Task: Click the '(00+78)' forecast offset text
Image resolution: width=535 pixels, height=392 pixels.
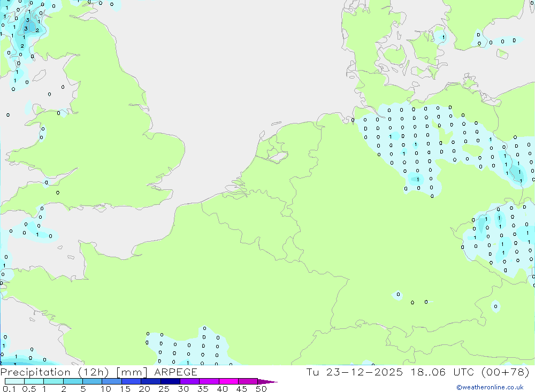Action: click(x=506, y=372)
